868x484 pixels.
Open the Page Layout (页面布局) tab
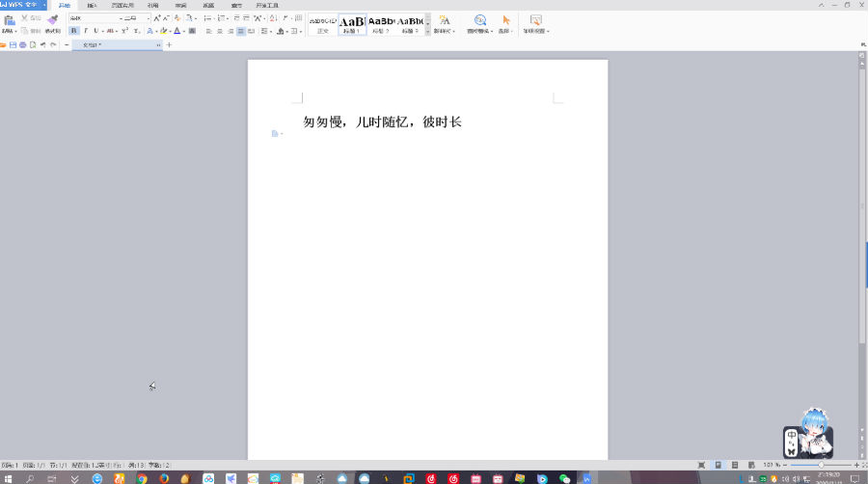coord(122,5)
